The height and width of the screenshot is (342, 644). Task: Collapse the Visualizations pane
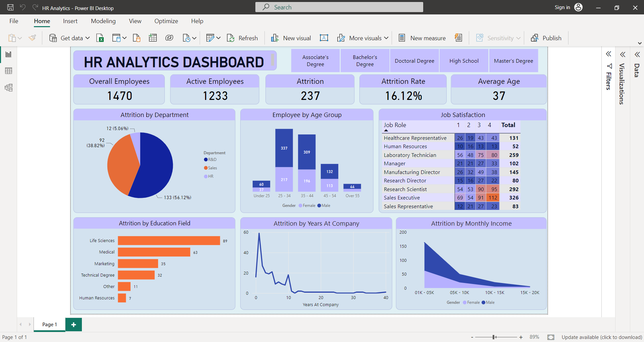pyautogui.click(x=623, y=54)
